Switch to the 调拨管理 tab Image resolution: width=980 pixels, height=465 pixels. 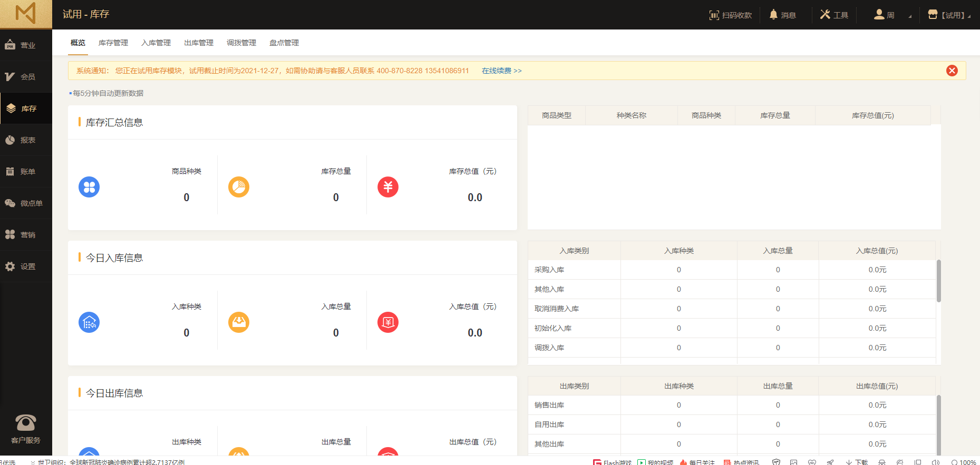[x=241, y=43]
